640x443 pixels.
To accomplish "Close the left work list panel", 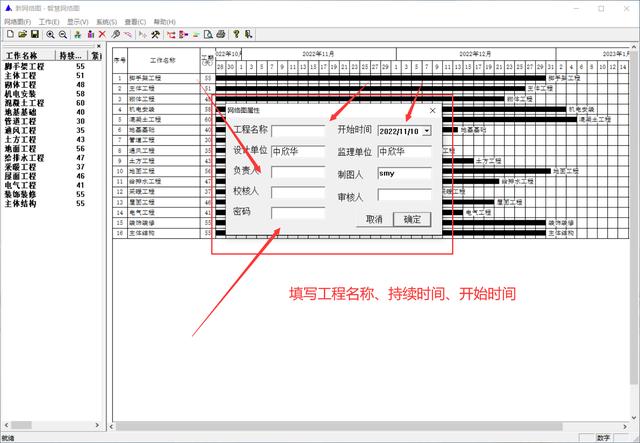I will 98,46.
